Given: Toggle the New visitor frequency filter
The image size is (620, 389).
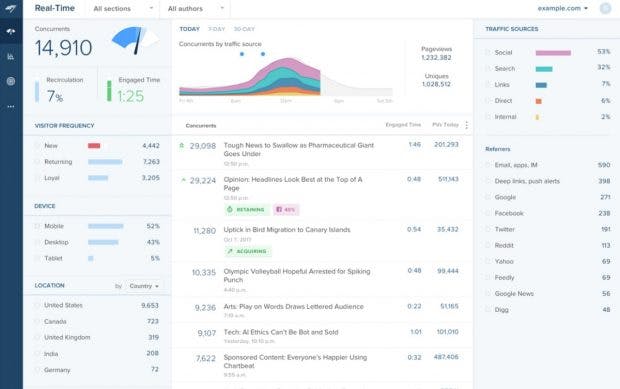Looking at the screenshot, I should click(x=37, y=145).
